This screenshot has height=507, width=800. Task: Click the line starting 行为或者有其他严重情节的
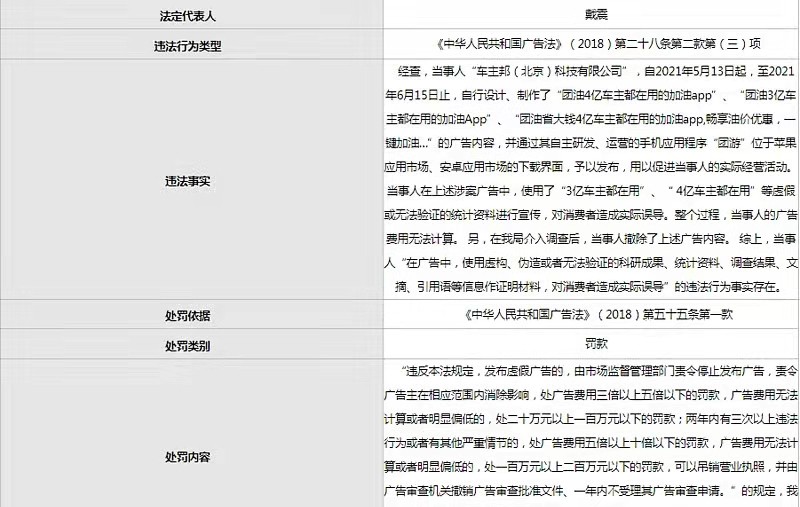click(590, 443)
